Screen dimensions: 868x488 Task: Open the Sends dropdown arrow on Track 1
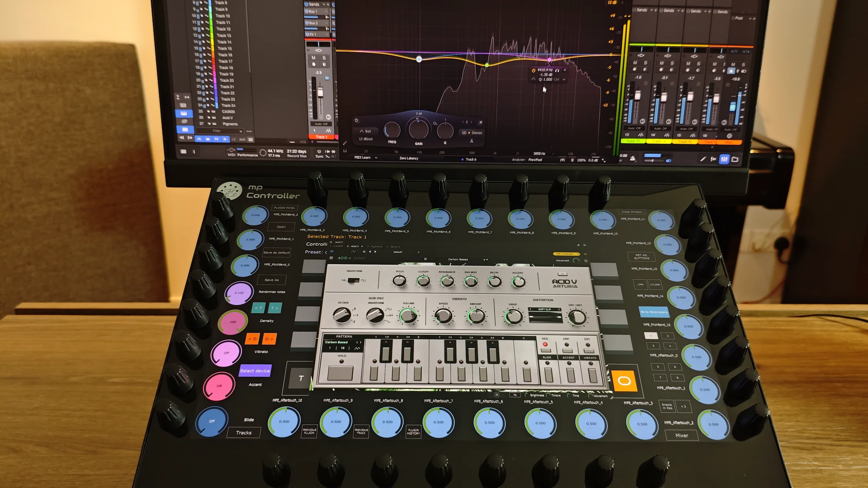324,5
